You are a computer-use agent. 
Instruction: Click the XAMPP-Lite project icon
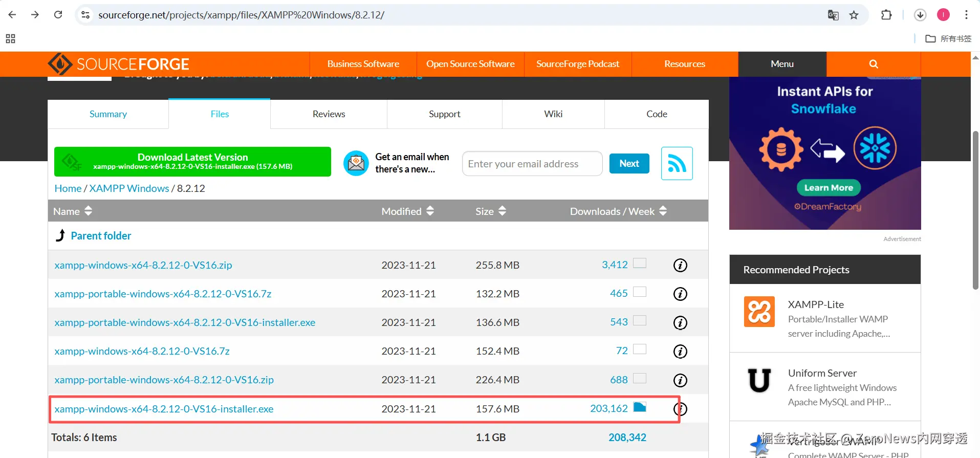(x=759, y=312)
